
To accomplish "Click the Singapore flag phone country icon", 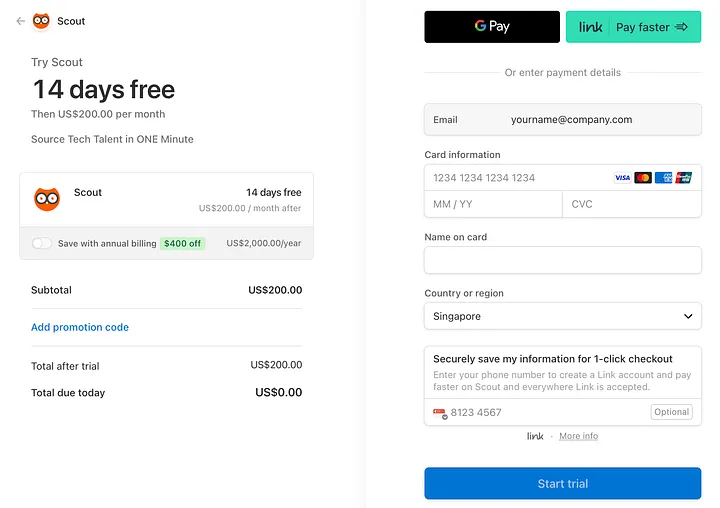I will [x=439, y=412].
